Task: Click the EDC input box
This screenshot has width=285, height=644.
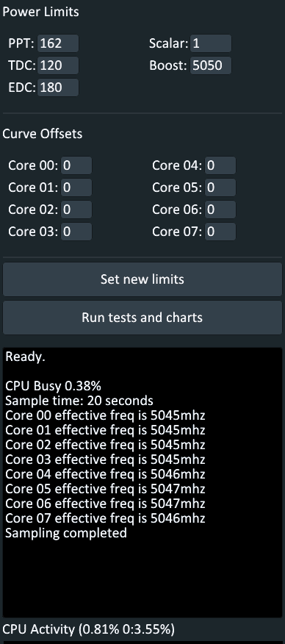Action: pyautogui.click(x=58, y=87)
